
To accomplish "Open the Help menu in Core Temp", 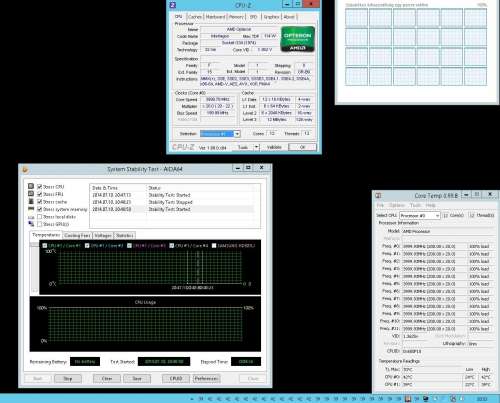I will coord(430,205).
